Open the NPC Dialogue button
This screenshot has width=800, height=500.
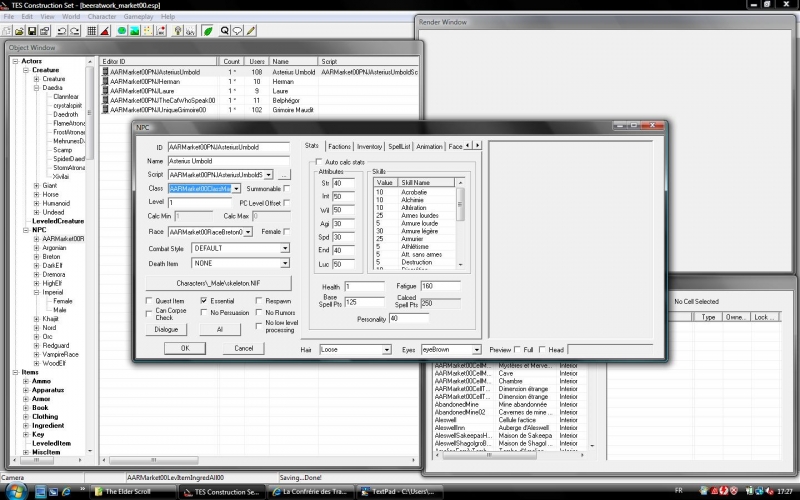(x=166, y=330)
